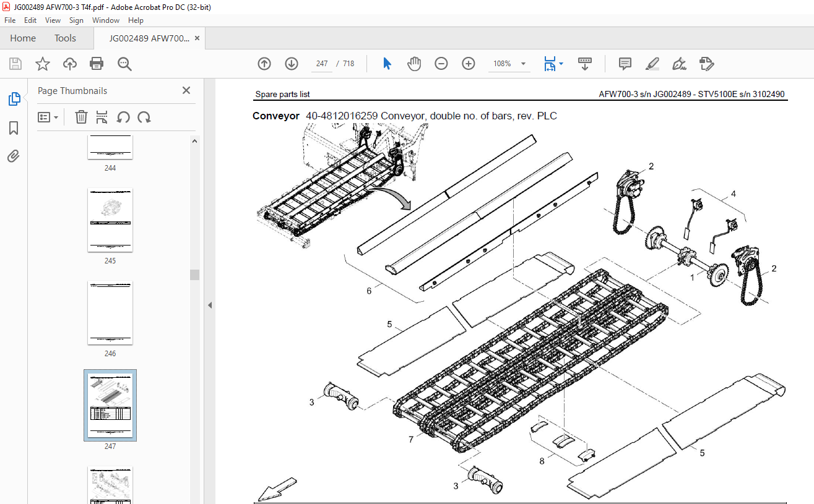Screen dimensions: 814x504
Task: Select the JG002489 AFW700 document tab
Action: 149,38
